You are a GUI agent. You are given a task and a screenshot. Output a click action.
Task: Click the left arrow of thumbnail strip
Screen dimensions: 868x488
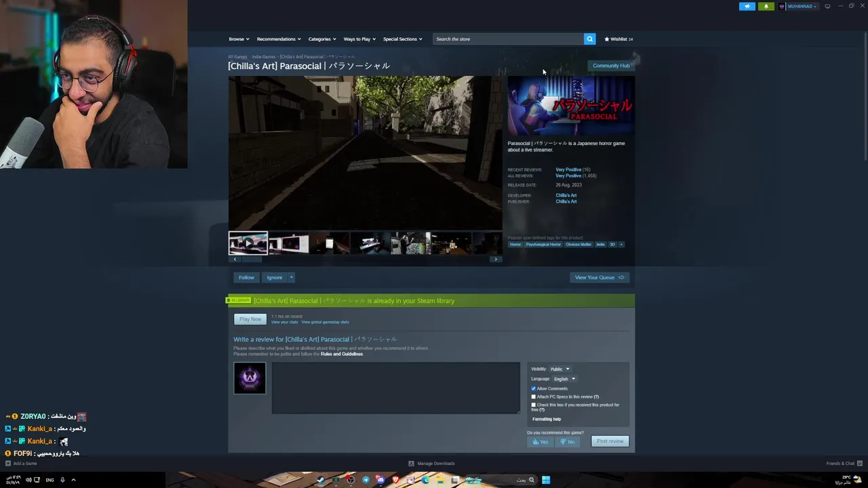coord(235,259)
